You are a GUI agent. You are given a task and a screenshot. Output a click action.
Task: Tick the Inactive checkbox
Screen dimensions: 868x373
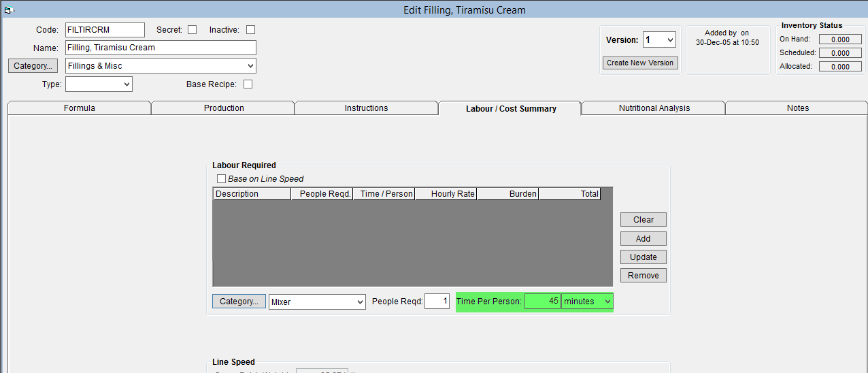click(x=250, y=30)
